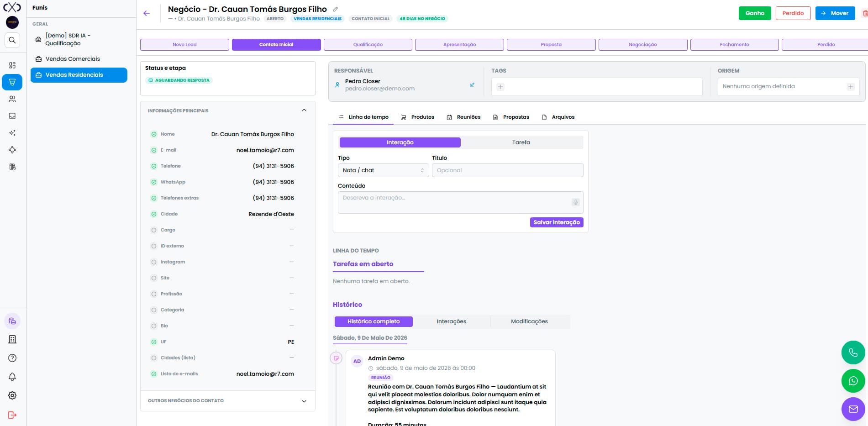Mark the deal as Perdido button
Viewport: 868px width, 426px height.
click(x=793, y=13)
